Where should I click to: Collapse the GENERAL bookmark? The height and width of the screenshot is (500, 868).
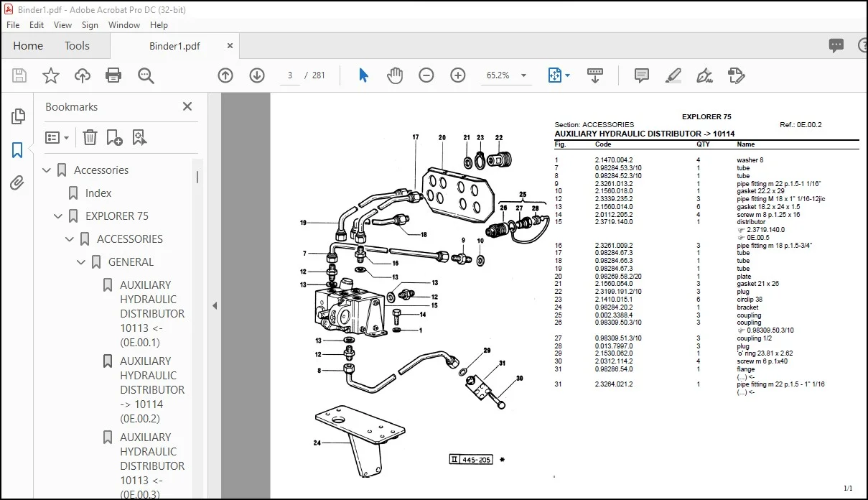(x=81, y=262)
